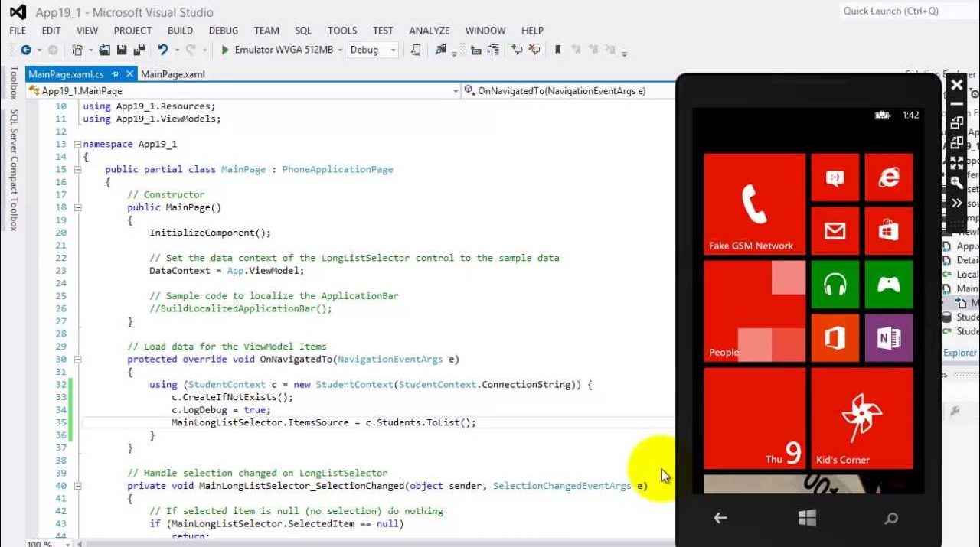Tap the Kid's Corner tile
The width and height of the screenshot is (980, 547).
tap(861, 418)
